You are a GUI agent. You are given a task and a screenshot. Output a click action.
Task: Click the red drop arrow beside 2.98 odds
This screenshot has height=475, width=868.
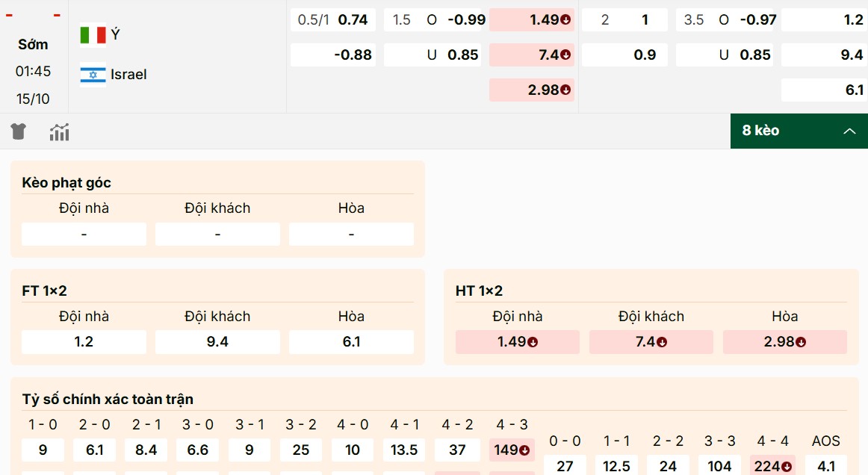pyautogui.click(x=565, y=90)
